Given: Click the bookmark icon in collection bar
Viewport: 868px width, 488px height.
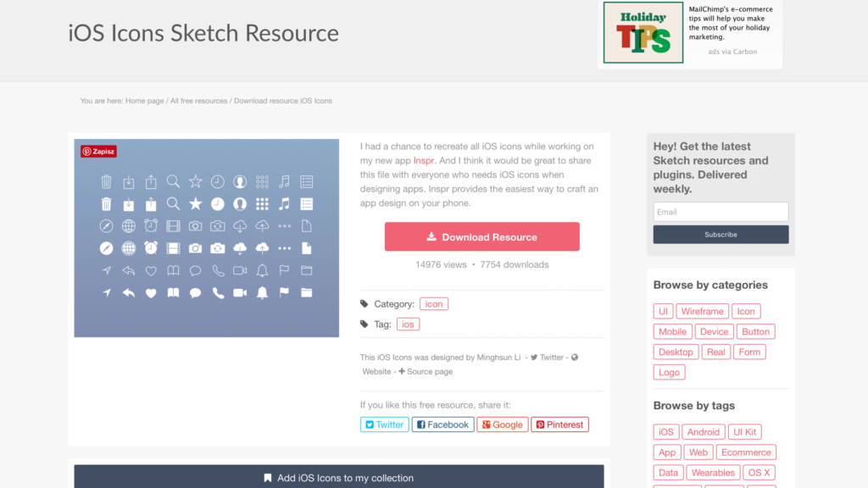Looking at the screenshot, I should point(268,478).
